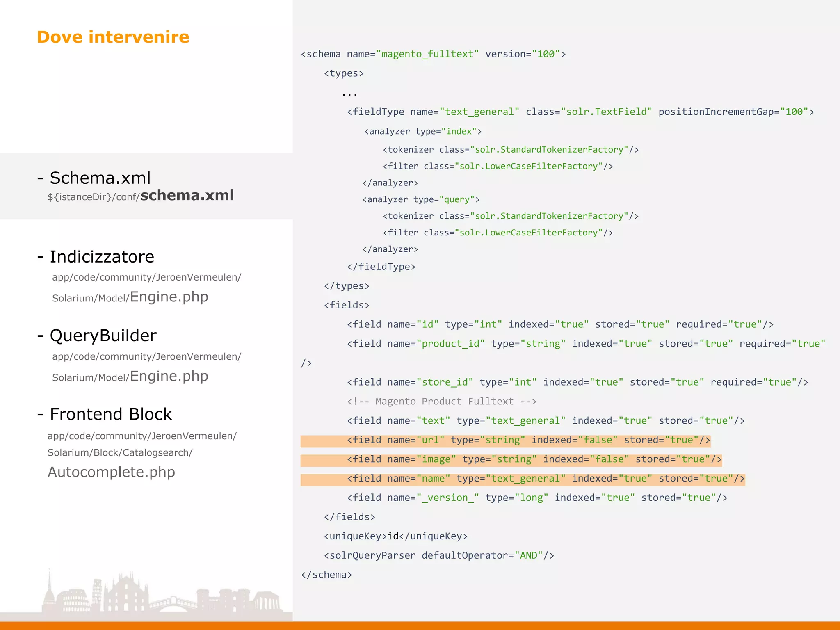Screen dimensions: 840x630
Task: Click the closing '</types>' tag
Action: pos(347,286)
